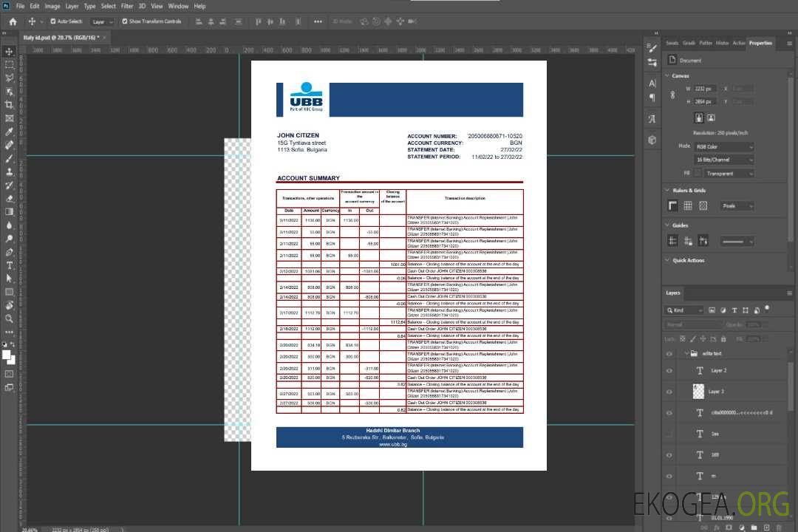Select the Zoom tool
Viewport: 798px width, 532px height.
click(9, 318)
